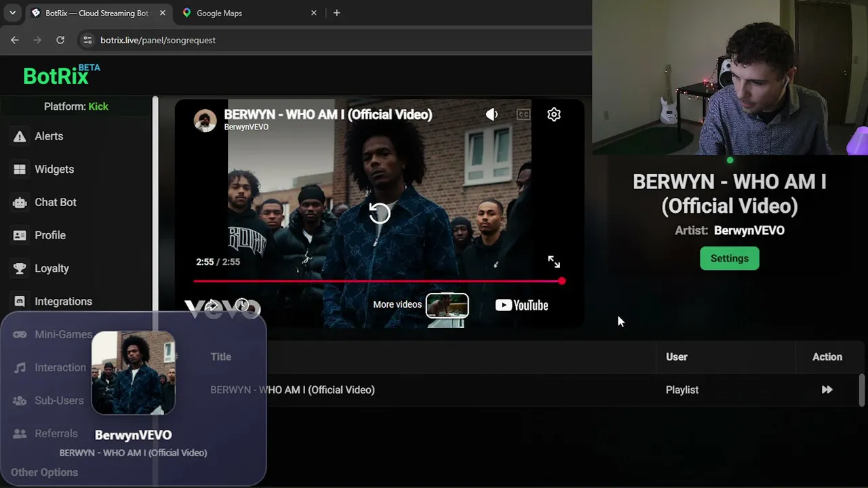Open the video player settings gear

pyautogui.click(x=554, y=115)
